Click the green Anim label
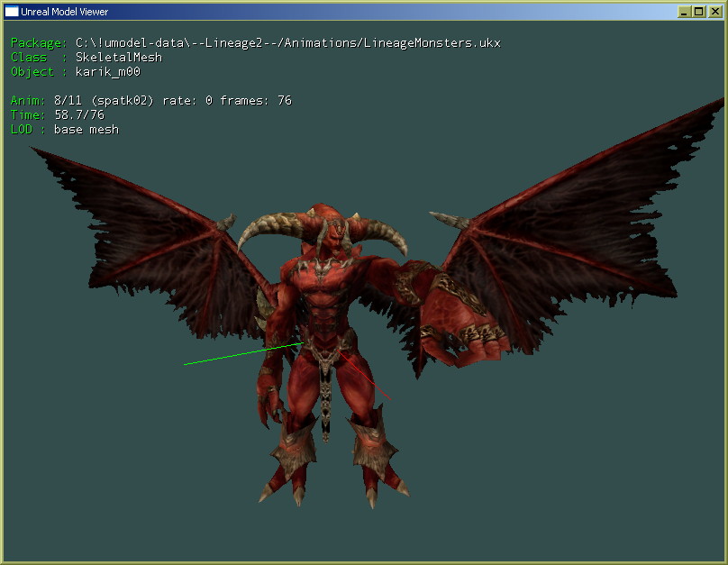 (28, 101)
